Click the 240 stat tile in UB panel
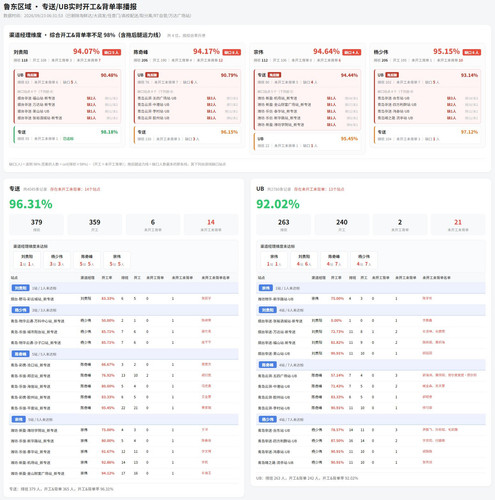The image size is (495, 500). click(342, 225)
